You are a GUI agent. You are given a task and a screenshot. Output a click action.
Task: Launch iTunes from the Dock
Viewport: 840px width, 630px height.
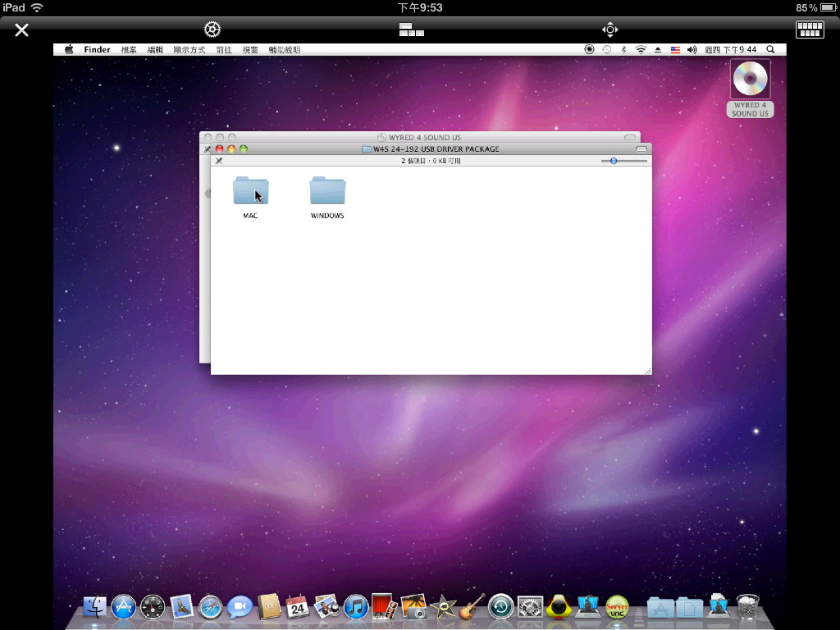[x=356, y=608]
